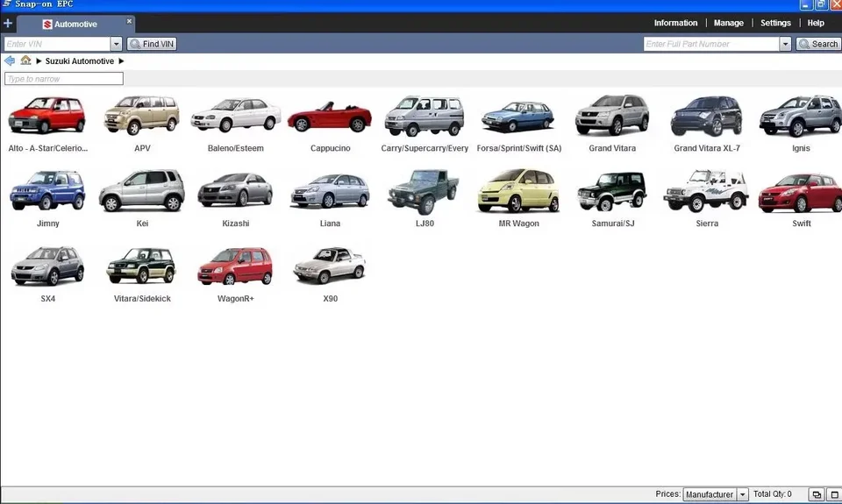Image resolution: width=842 pixels, height=504 pixels.
Task: Click the Enter VIN input field
Action: (57, 44)
